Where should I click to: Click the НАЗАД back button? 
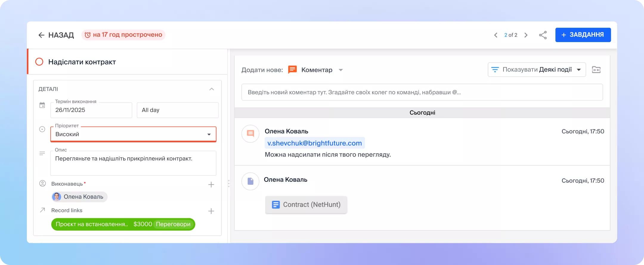(56, 35)
